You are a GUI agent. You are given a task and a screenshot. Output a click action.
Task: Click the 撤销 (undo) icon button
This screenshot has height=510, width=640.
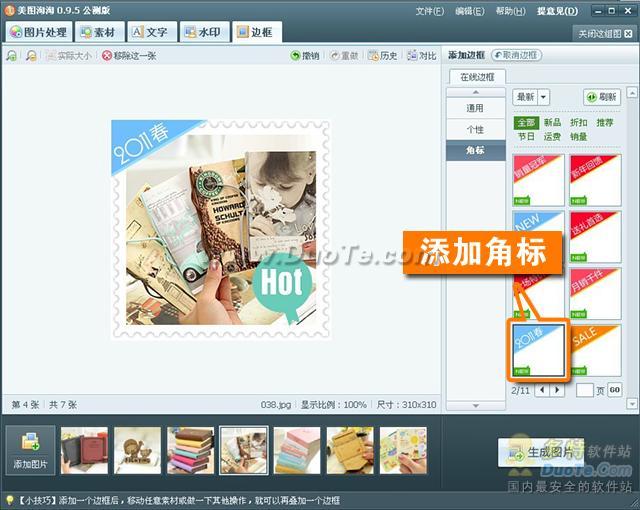pyautogui.click(x=305, y=56)
